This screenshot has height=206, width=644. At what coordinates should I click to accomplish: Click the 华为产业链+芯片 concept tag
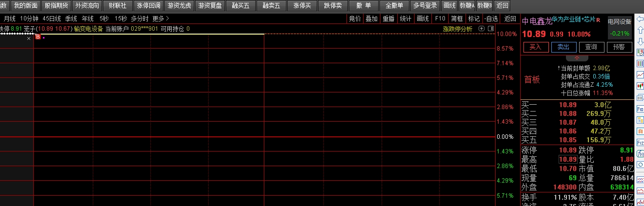(x=574, y=20)
